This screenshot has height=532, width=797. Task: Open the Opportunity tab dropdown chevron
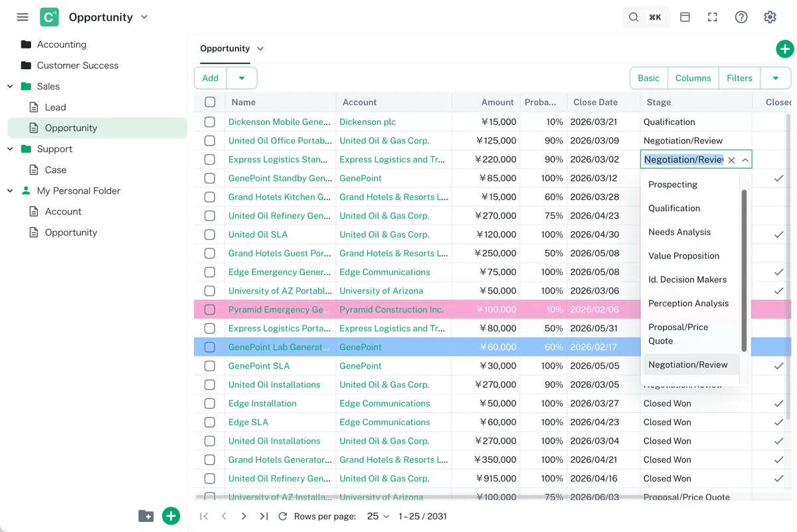point(260,48)
